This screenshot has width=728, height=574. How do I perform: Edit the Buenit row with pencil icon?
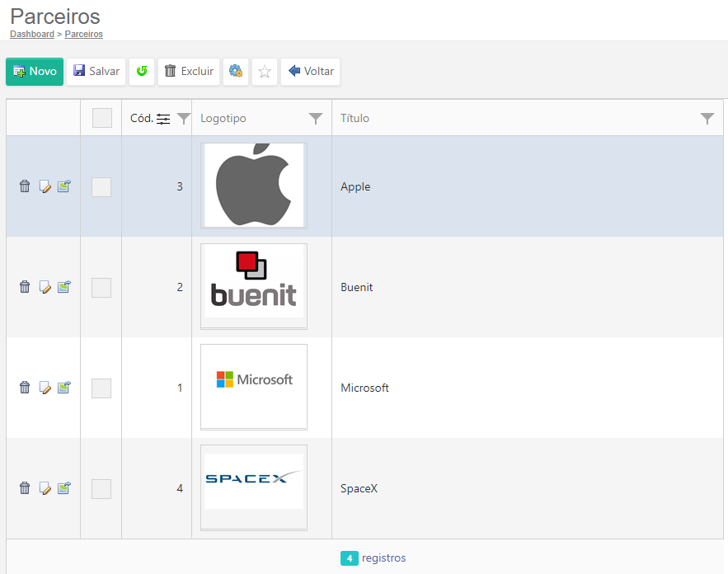[x=45, y=287]
